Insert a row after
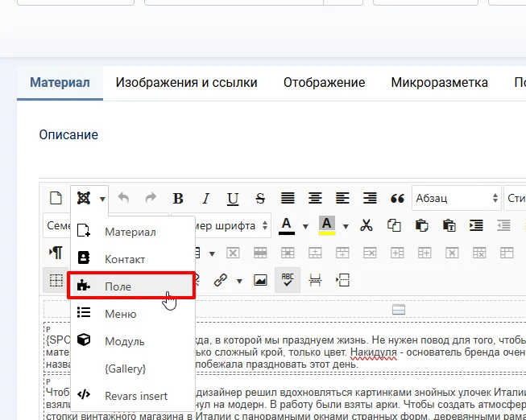 click(342, 253)
